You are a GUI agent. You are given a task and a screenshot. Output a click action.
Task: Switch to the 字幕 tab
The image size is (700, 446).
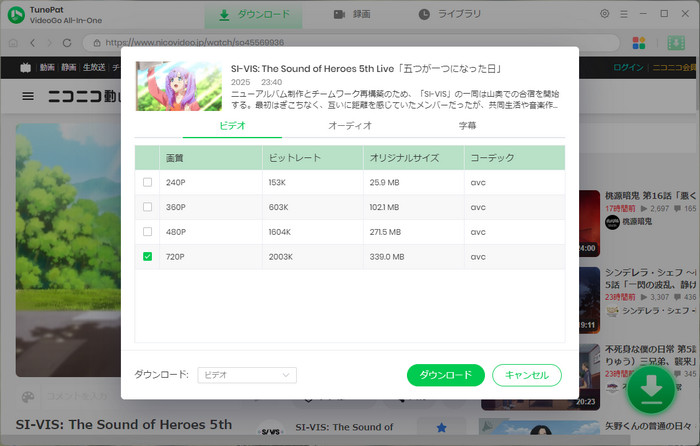[x=467, y=126]
